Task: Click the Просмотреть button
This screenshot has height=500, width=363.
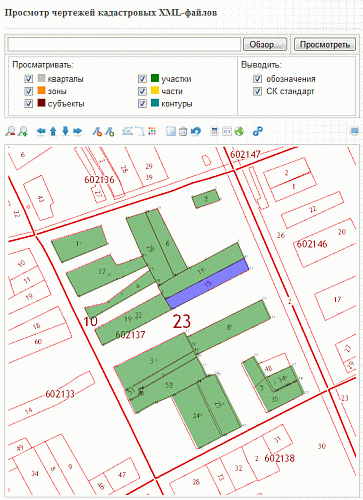Action: [325, 44]
